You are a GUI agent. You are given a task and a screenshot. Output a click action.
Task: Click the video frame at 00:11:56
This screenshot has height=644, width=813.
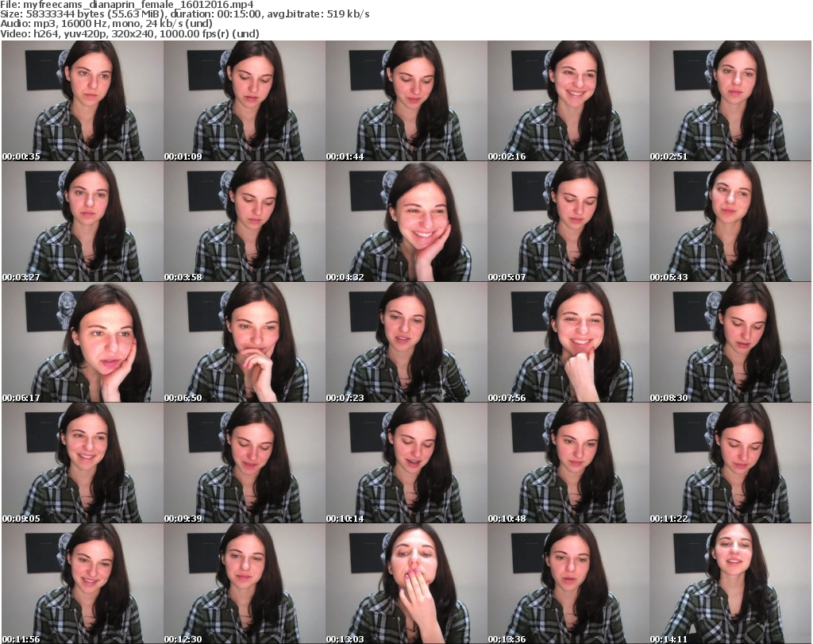[x=83, y=584]
